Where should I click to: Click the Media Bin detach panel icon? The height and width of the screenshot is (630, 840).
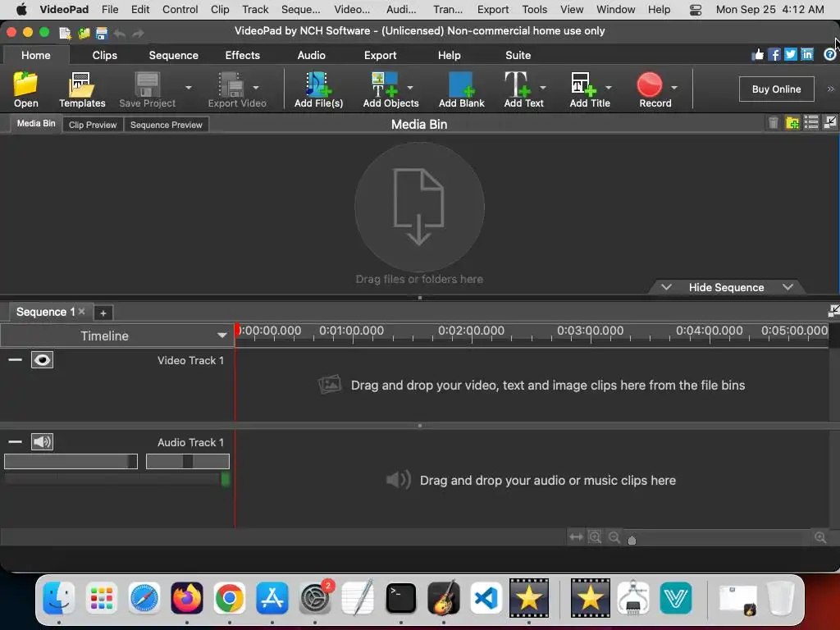click(x=830, y=123)
